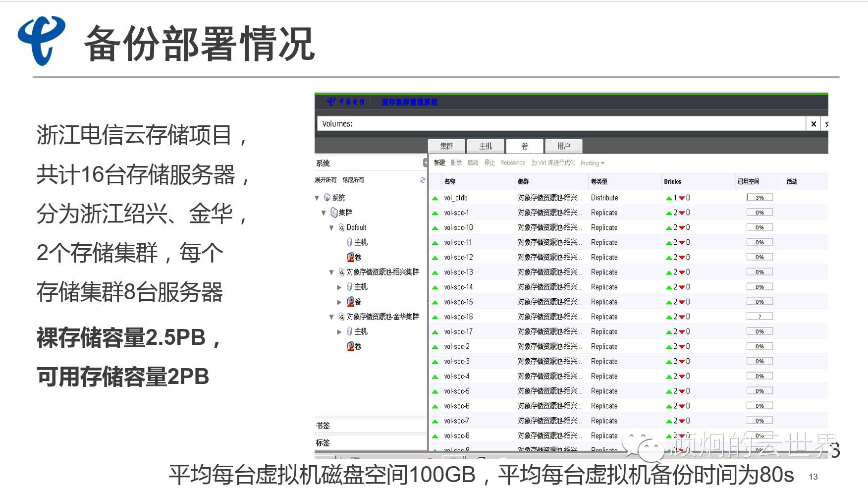Image resolution: width=868 pixels, height=490 pixels.
Task: Click the 新建 button in the volume toolbar
Action: [x=439, y=163]
